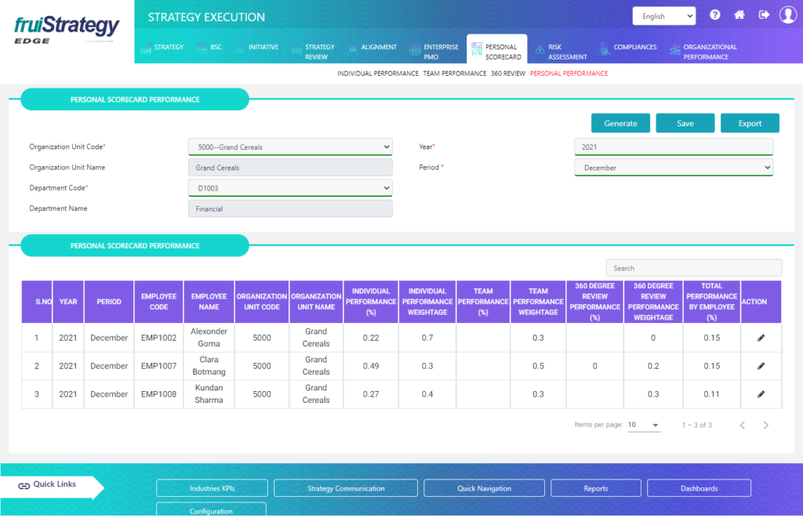The width and height of the screenshot is (803, 532).
Task: Go to home via house icon
Action: coord(739,15)
